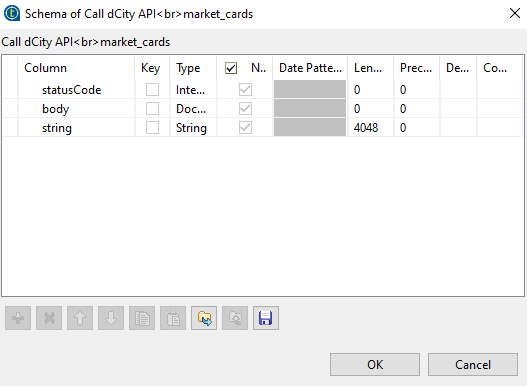
Task: Click the date pattern cell for string
Action: pos(310,127)
